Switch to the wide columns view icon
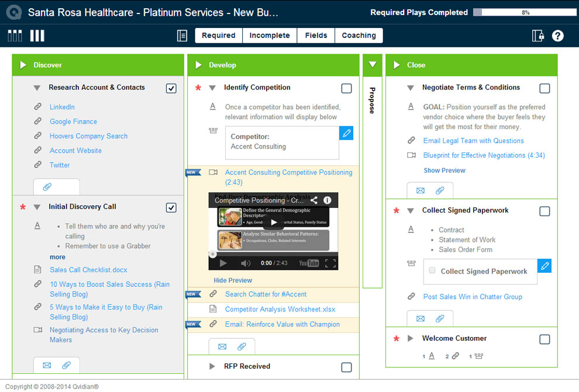This screenshot has height=392, width=579. pyautogui.click(x=37, y=36)
